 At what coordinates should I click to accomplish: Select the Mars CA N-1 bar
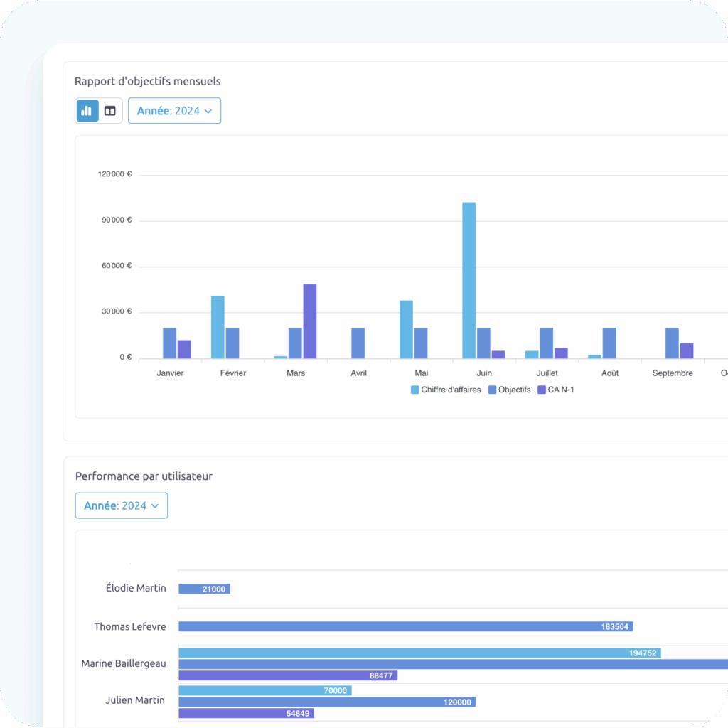[x=310, y=321]
